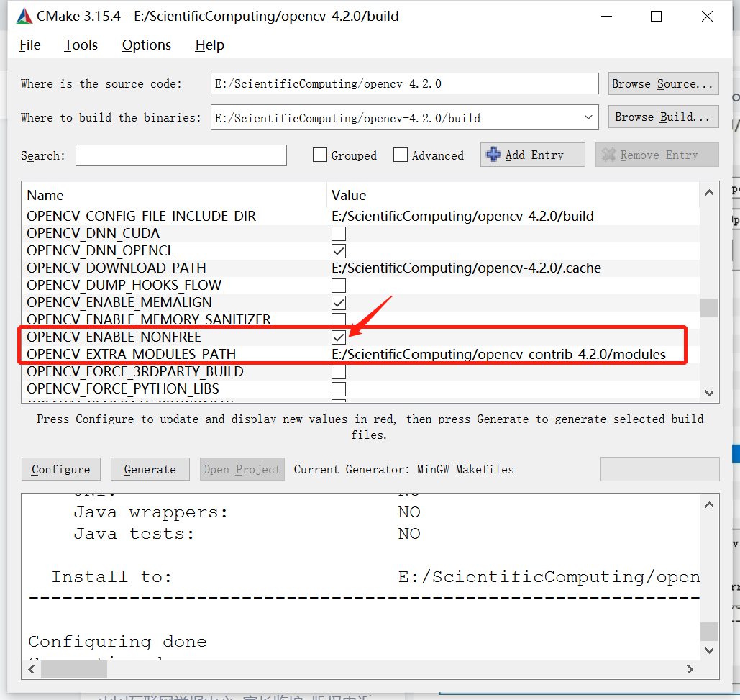This screenshot has height=700, width=740.
Task: Toggle the OPENCV_ENABLE_NONFREE checkbox
Action: tap(339, 337)
